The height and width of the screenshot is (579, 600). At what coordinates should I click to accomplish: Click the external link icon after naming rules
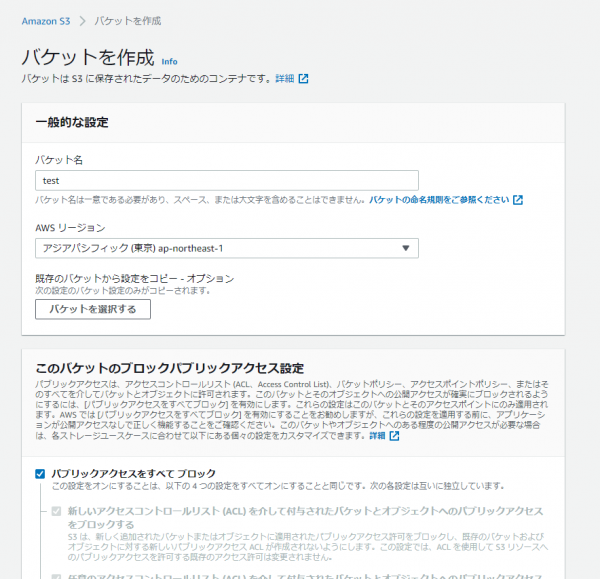point(518,200)
